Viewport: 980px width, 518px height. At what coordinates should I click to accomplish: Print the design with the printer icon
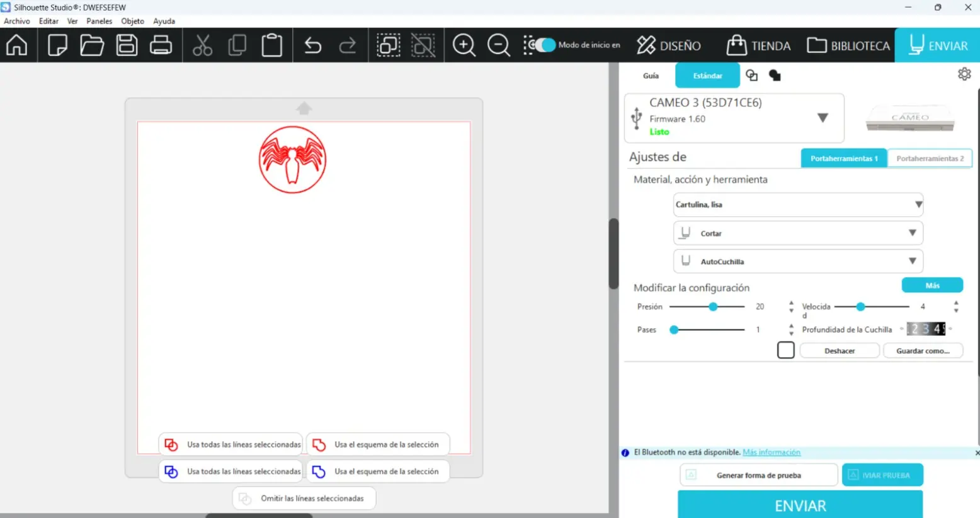point(161,45)
